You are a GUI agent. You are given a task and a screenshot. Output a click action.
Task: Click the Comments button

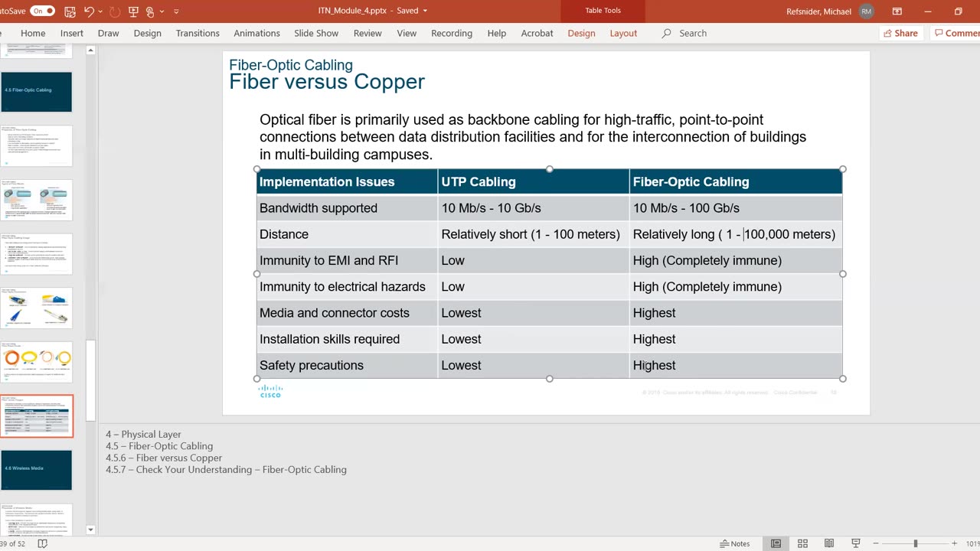coord(955,33)
